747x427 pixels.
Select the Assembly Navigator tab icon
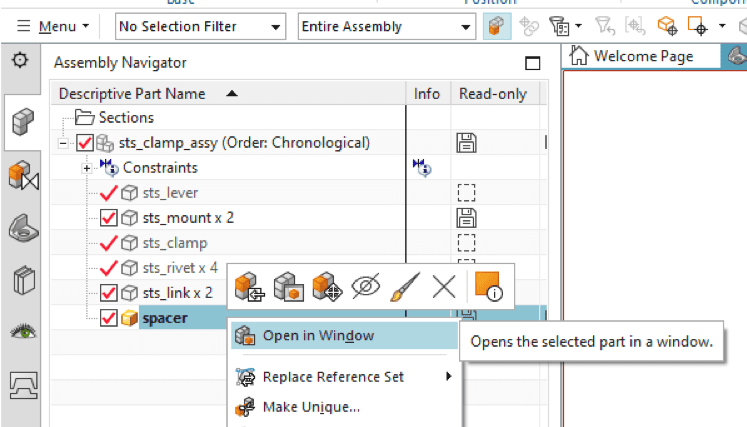(23, 121)
